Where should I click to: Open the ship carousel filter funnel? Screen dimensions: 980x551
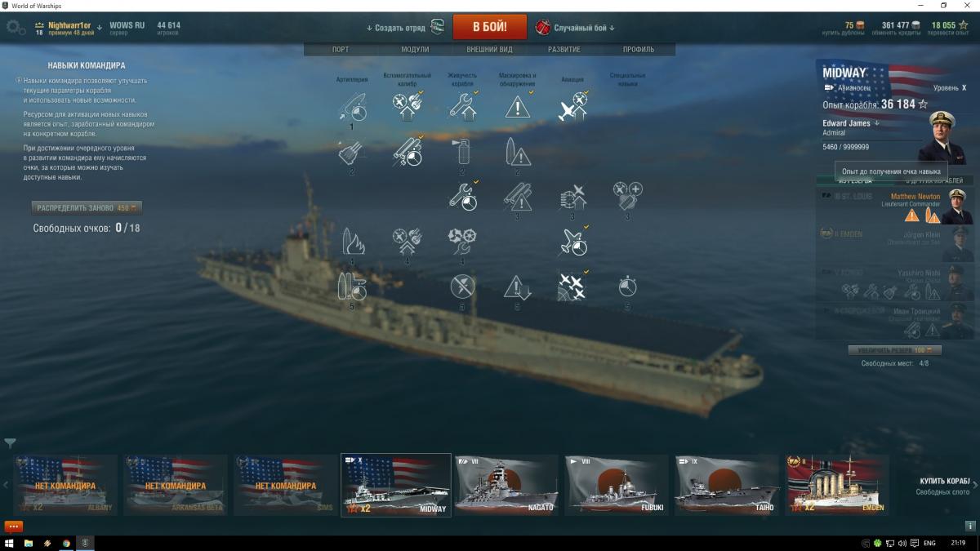point(10,444)
